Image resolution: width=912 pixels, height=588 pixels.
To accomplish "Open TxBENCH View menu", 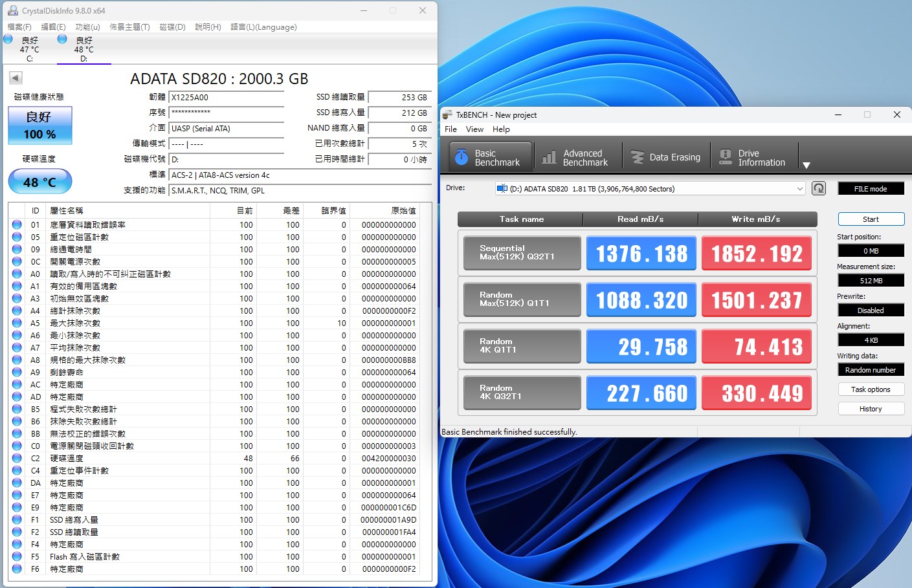I will (x=474, y=129).
